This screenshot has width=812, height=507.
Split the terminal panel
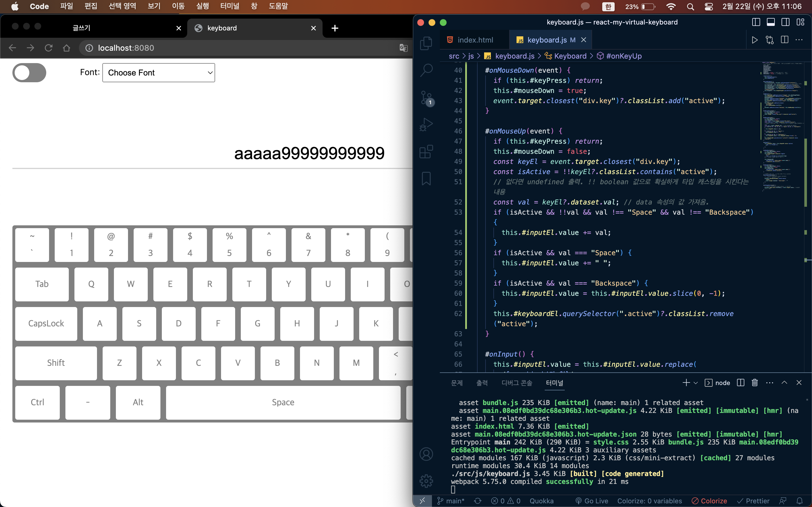pyautogui.click(x=741, y=383)
